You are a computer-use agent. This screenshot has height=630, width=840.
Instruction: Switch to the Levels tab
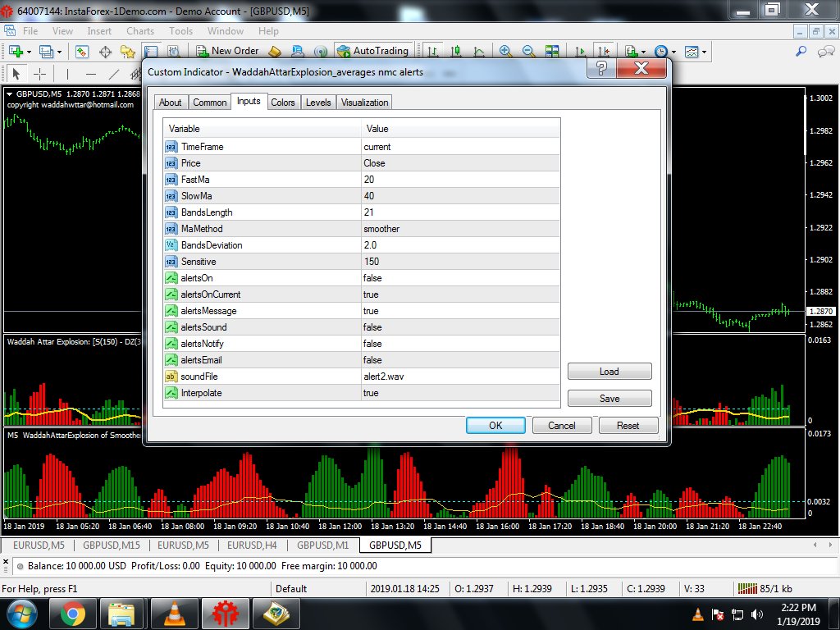pos(318,103)
